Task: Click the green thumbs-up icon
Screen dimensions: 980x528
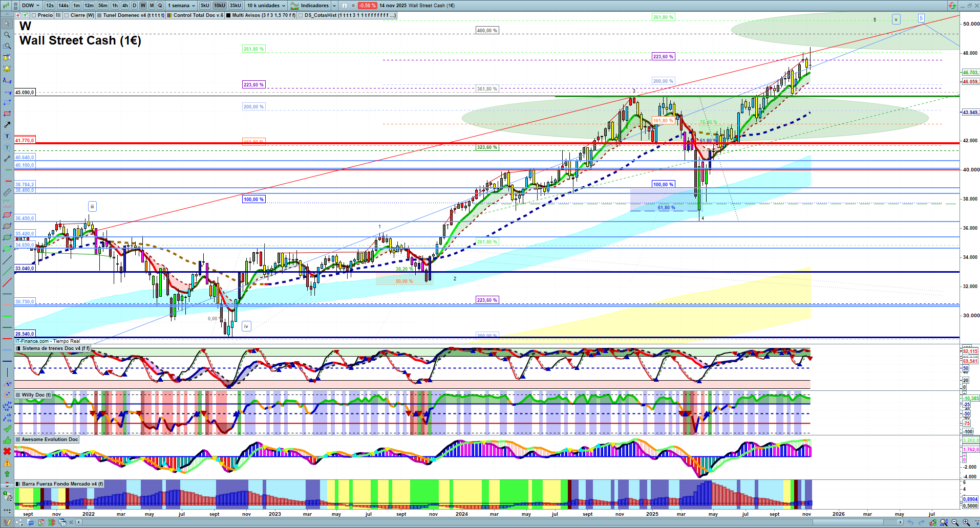Action: click(x=7, y=440)
